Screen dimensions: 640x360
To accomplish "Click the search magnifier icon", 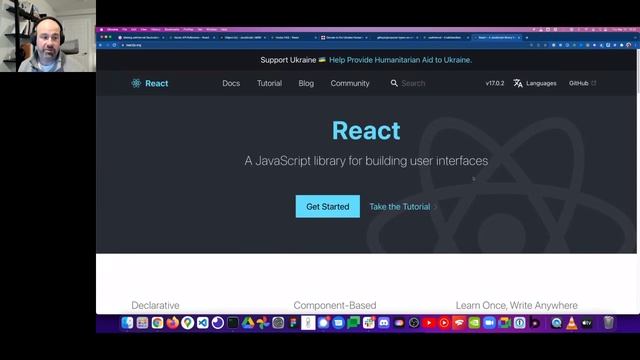I will [394, 83].
